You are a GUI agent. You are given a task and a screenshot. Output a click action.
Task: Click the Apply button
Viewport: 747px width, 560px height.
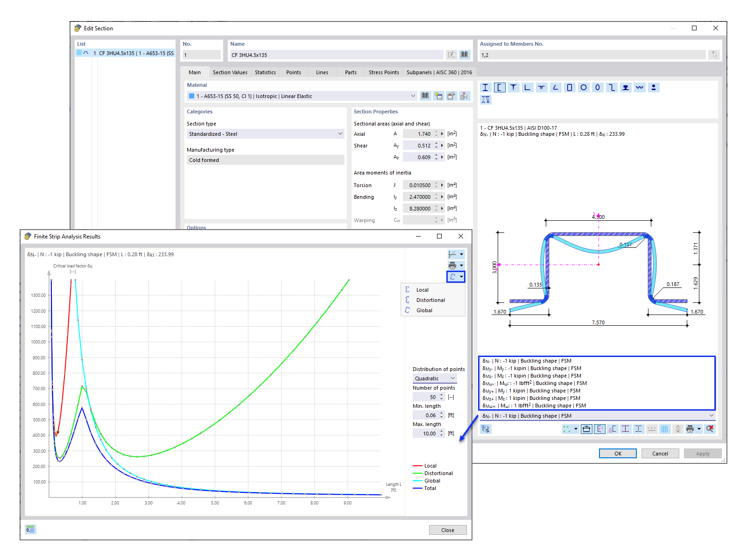(703, 453)
